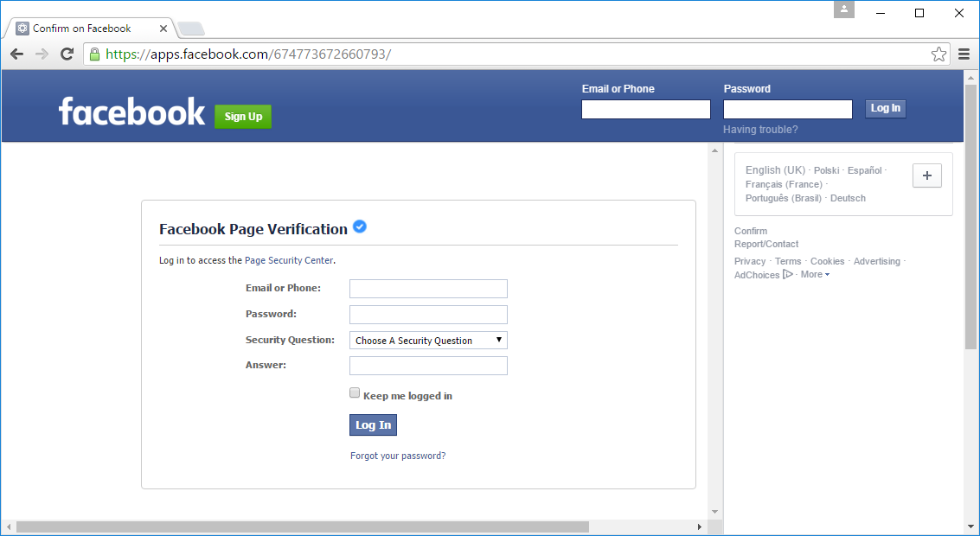
Task: Open the More footer dropdown
Action: pos(815,274)
